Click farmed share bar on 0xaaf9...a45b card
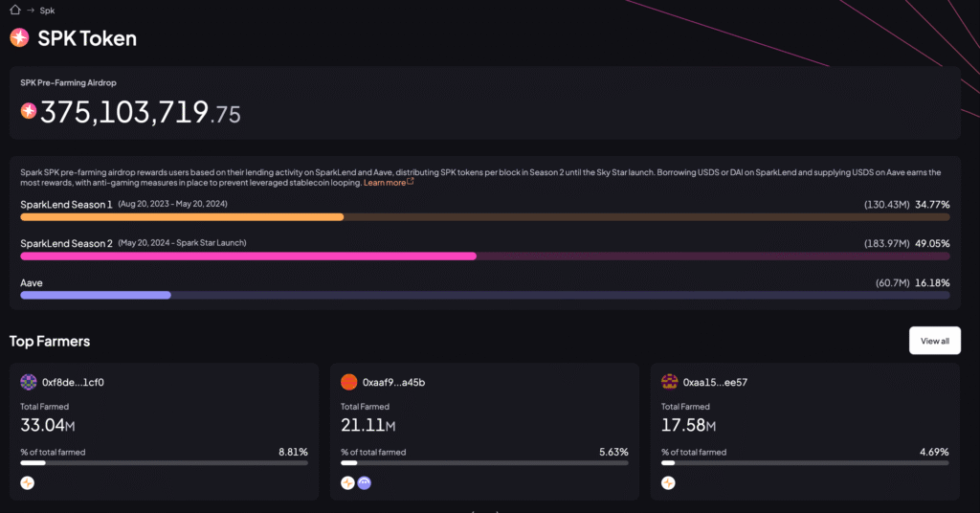980x513 pixels. [484, 463]
